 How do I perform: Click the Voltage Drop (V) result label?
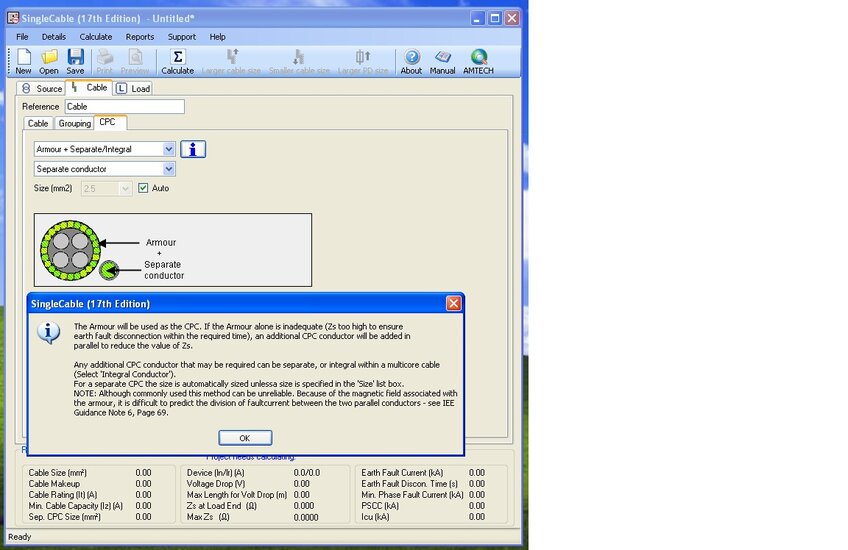tap(216, 484)
